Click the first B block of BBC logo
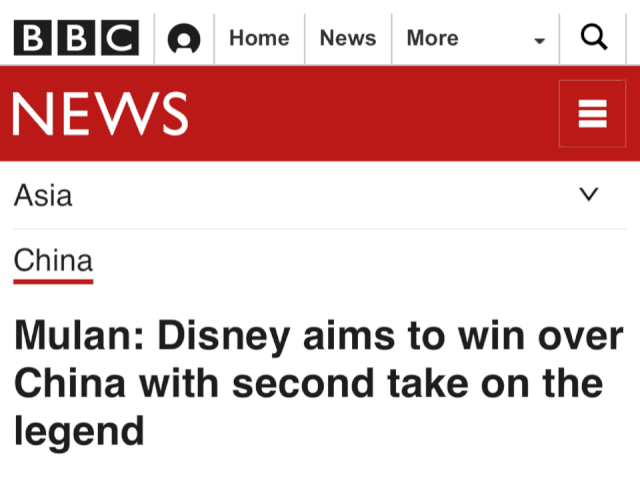The width and height of the screenshot is (640, 479). (x=33, y=38)
